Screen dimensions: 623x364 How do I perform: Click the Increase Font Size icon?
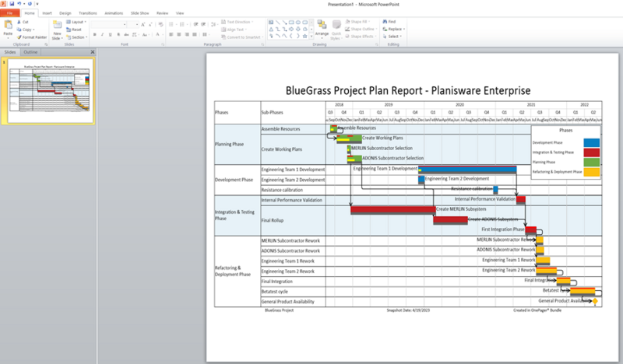(x=143, y=24)
